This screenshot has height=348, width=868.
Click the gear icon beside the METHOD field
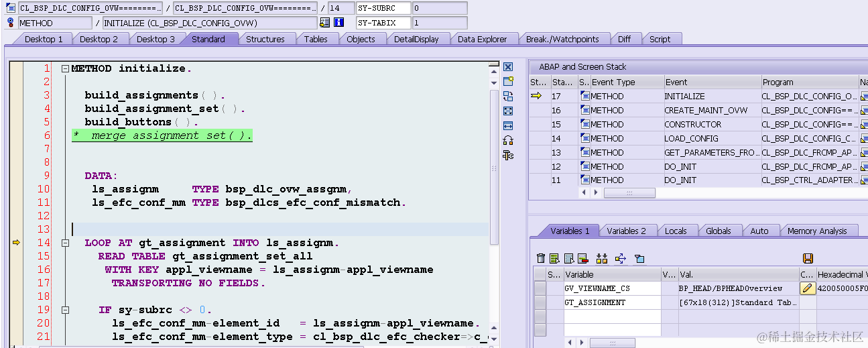[x=11, y=22]
